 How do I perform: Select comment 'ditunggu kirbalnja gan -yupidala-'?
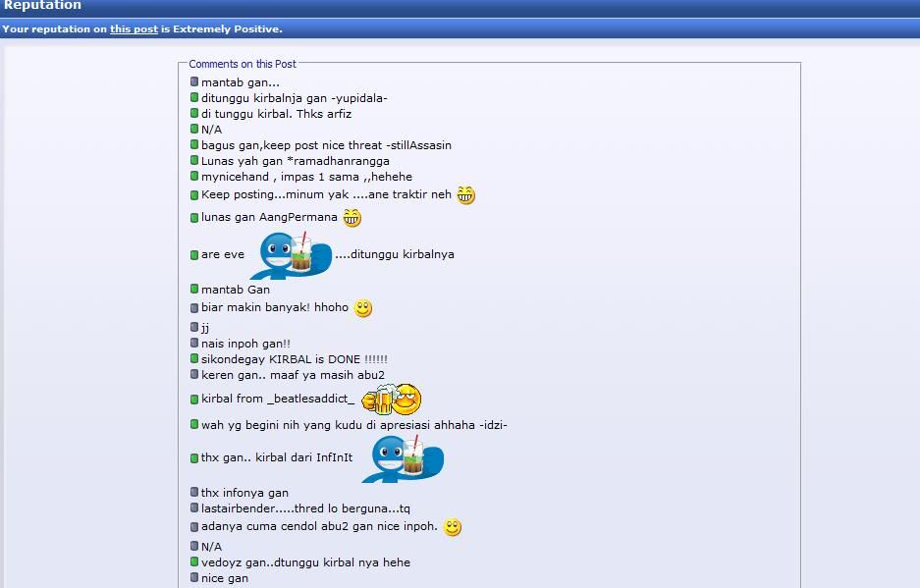(294, 98)
